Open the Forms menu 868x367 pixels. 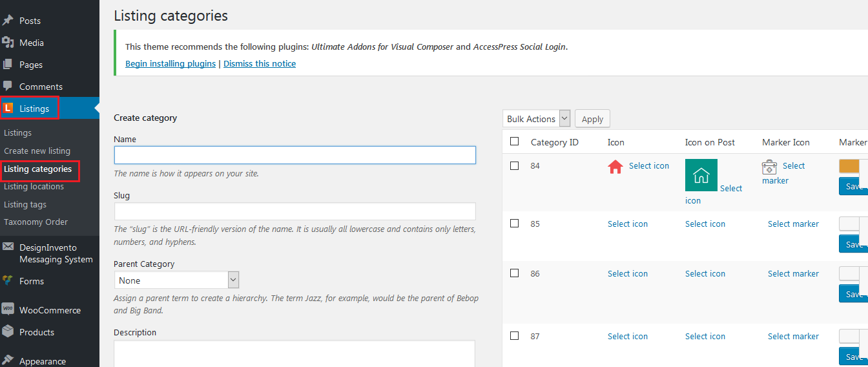coord(32,281)
